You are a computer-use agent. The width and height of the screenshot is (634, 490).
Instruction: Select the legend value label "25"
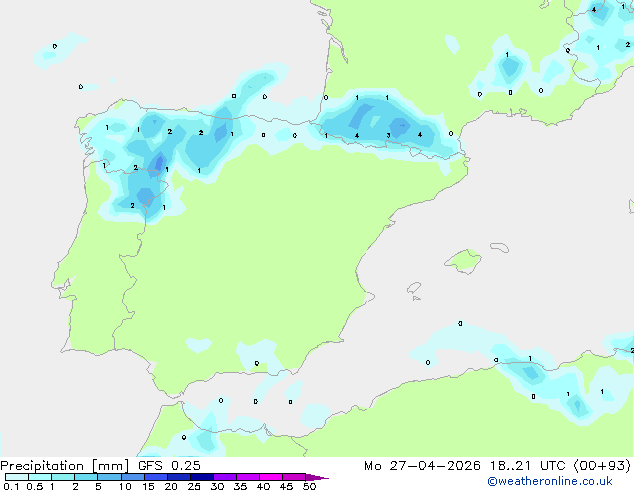(194, 486)
